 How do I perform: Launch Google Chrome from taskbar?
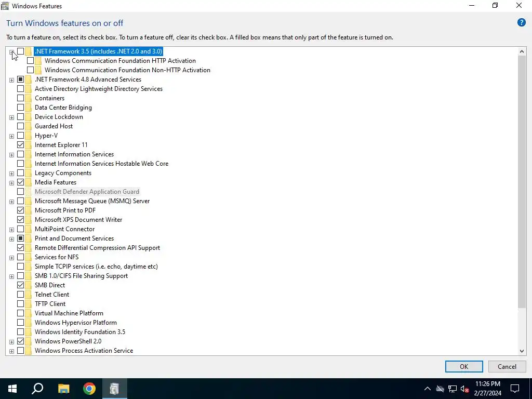[x=89, y=389]
